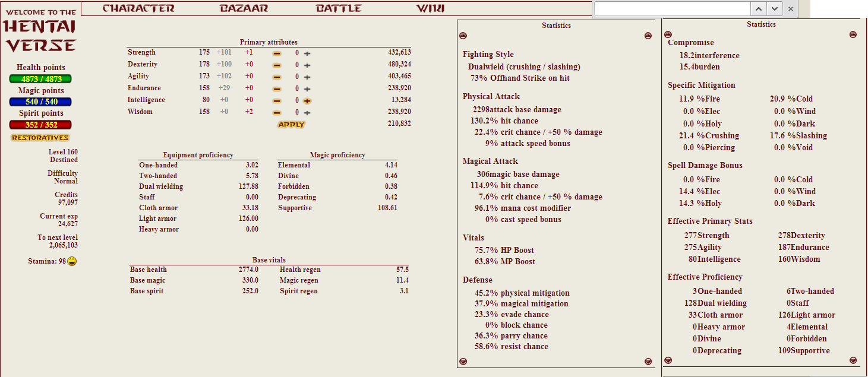The width and height of the screenshot is (868, 377).
Task: Decrease Dexterity with its minus button
Action: pyautogui.click(x=277, y=65)
